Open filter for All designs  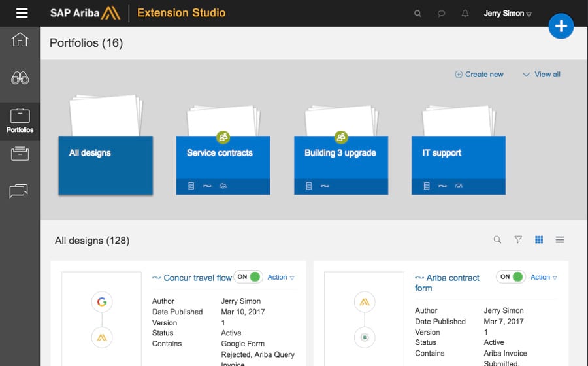pos(518,240)
